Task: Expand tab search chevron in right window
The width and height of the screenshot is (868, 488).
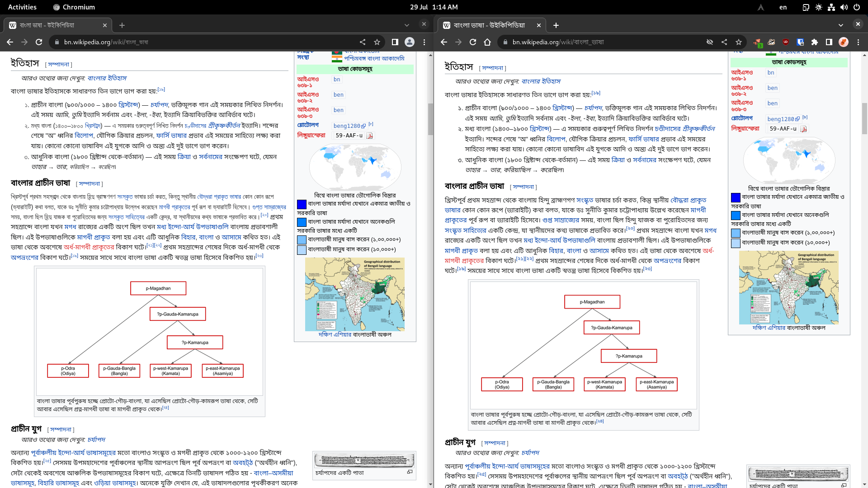Action: click(841, 25)
